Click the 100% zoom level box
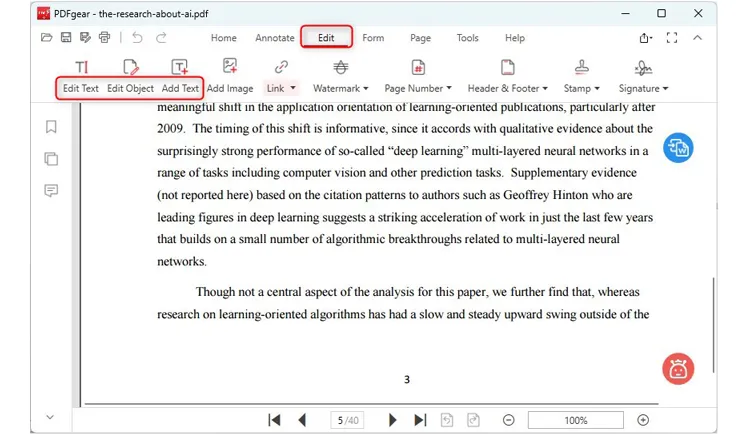The image size is (750, 434). (576, 420)
